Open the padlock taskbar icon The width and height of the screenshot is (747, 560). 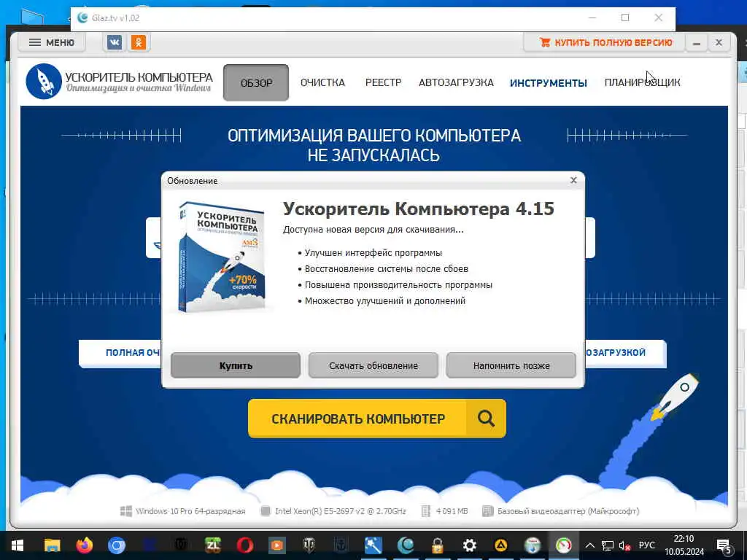tap(438, 545)
